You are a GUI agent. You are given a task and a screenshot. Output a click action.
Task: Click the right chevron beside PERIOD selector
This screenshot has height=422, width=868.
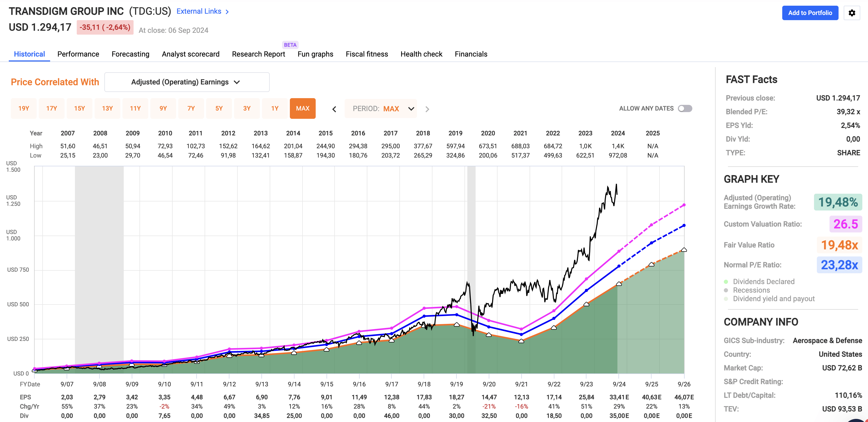427,109
